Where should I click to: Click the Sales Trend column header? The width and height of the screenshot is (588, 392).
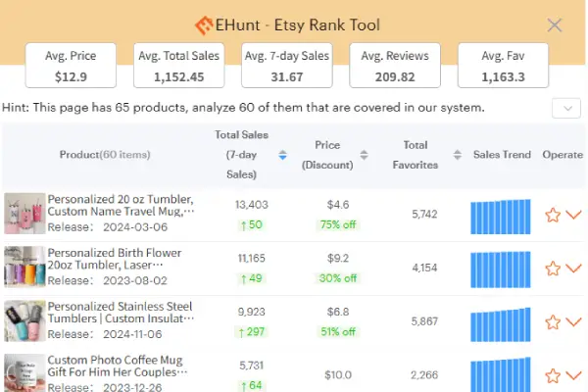tap(502, 155)
